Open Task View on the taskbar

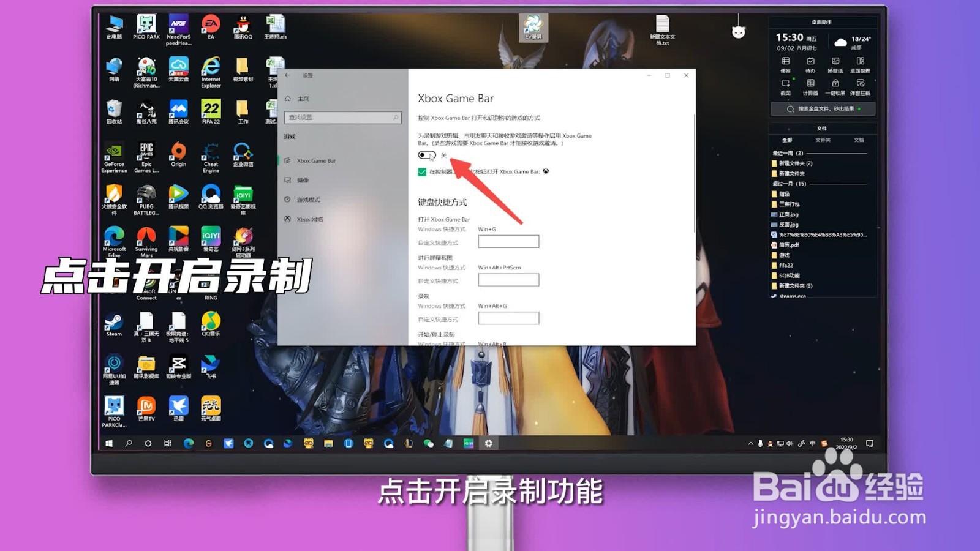[168, 443]
